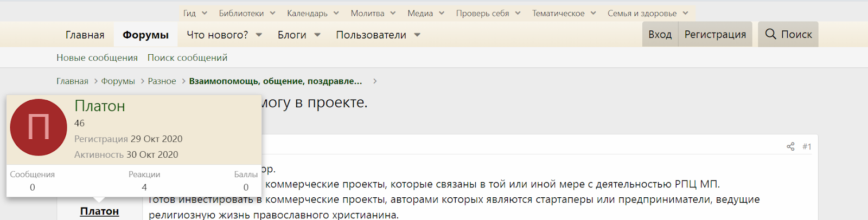Open the Семья и здоровье top menu
The width and height of the screenshot is (868, 220).
point(642,13)
